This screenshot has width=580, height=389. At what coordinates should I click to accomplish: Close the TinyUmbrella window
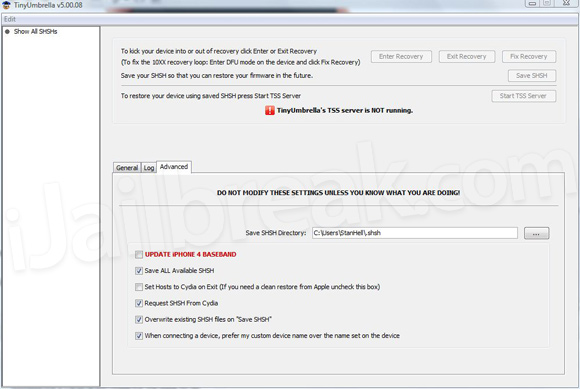tap(566, 3)
